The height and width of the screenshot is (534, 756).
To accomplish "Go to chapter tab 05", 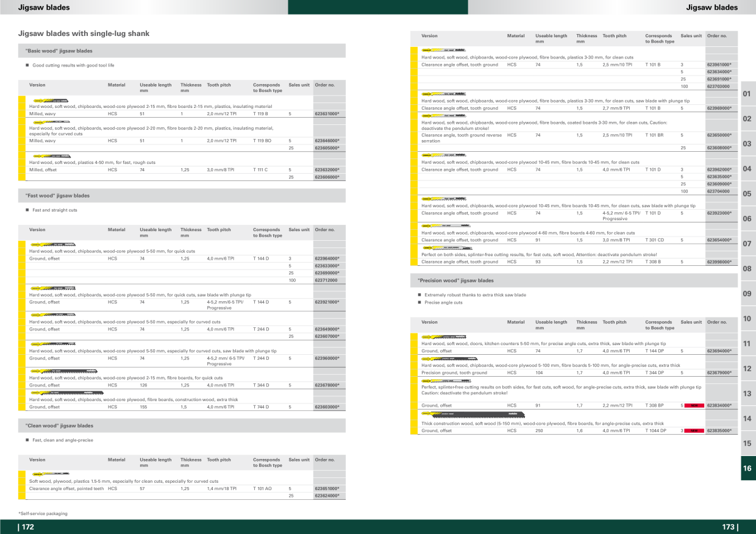I will pos(747,194).
